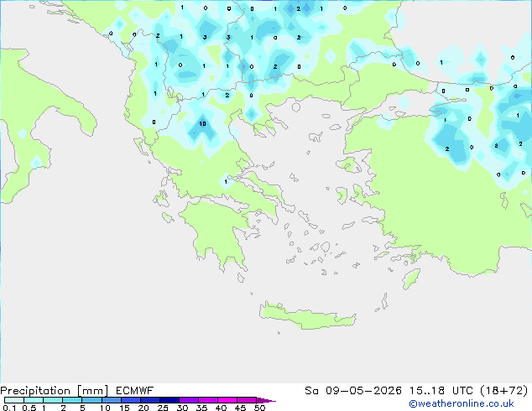Click the 40–45 mm magenta legend swatch
Screen dimensions: 532x411
[227, 400]
